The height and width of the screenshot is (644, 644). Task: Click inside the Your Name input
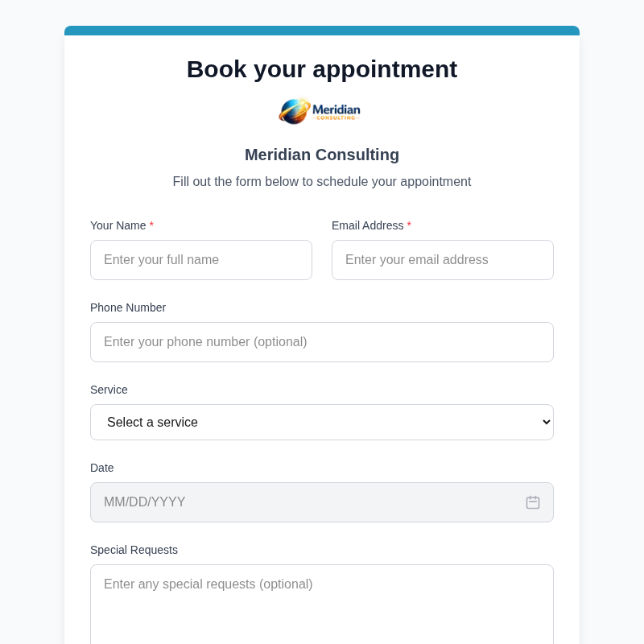pos(201,260)
